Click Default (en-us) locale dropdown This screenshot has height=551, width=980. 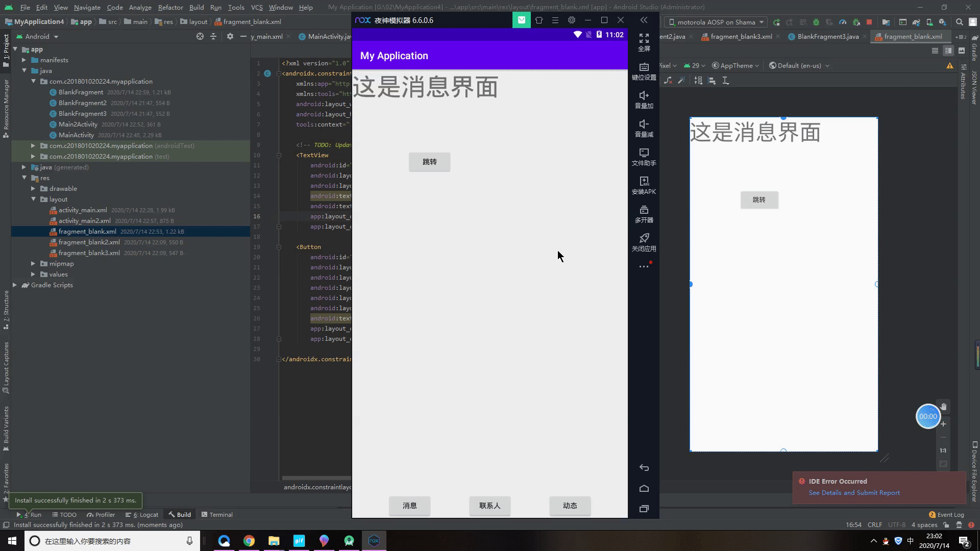(802, 65)
